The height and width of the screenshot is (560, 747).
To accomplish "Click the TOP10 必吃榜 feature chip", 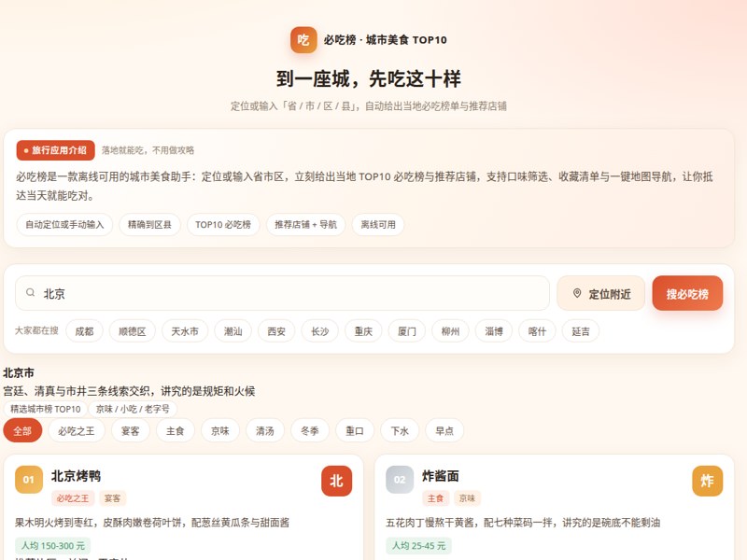I will 223,225.
